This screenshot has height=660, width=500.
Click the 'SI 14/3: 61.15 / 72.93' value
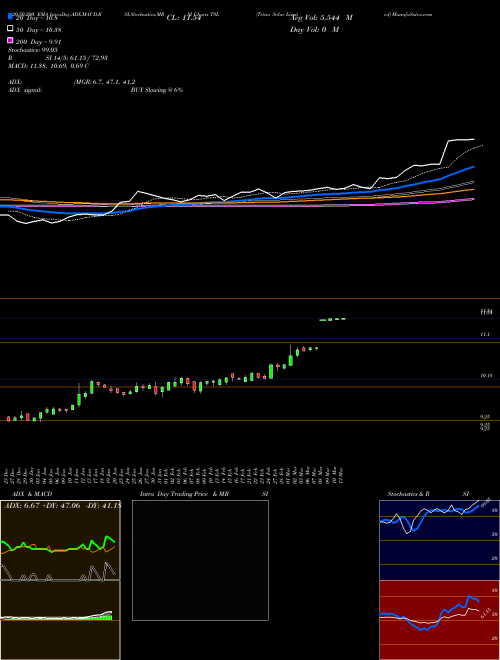[76, 58]
